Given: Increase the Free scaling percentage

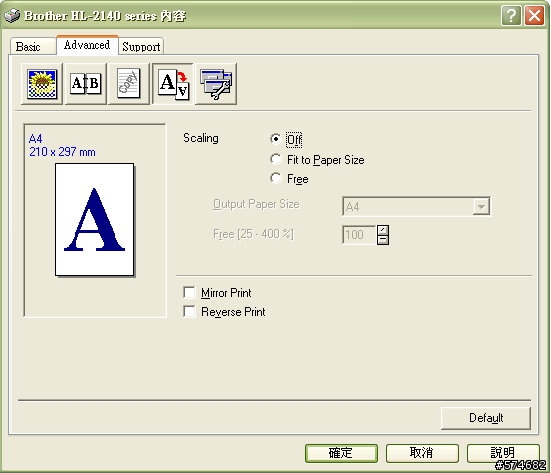Looking at the screenshot, I should point(383,230).
